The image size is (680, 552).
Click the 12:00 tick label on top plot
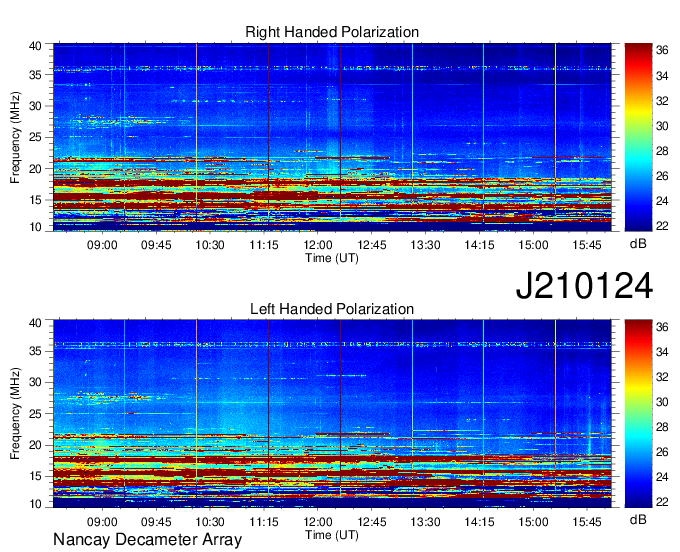coord(317,245)
